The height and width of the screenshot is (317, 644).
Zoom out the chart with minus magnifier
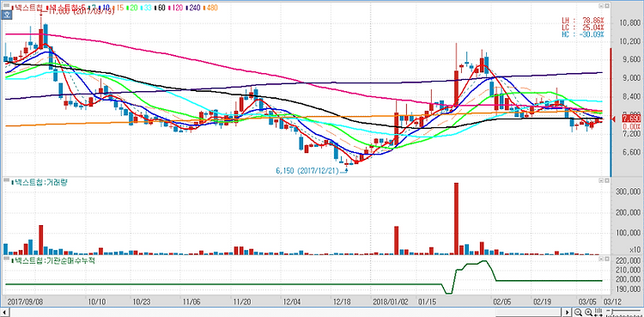(578, 312)
